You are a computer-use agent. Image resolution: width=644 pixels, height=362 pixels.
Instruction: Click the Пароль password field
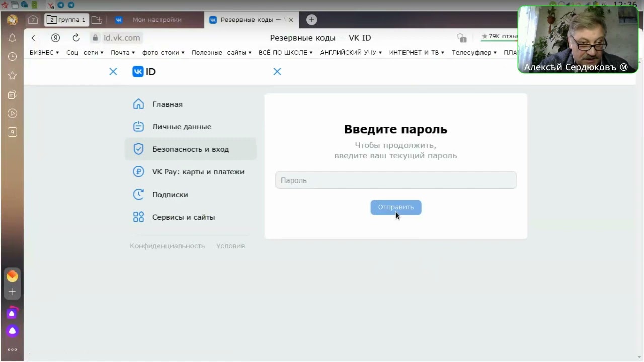click(396, 180)
